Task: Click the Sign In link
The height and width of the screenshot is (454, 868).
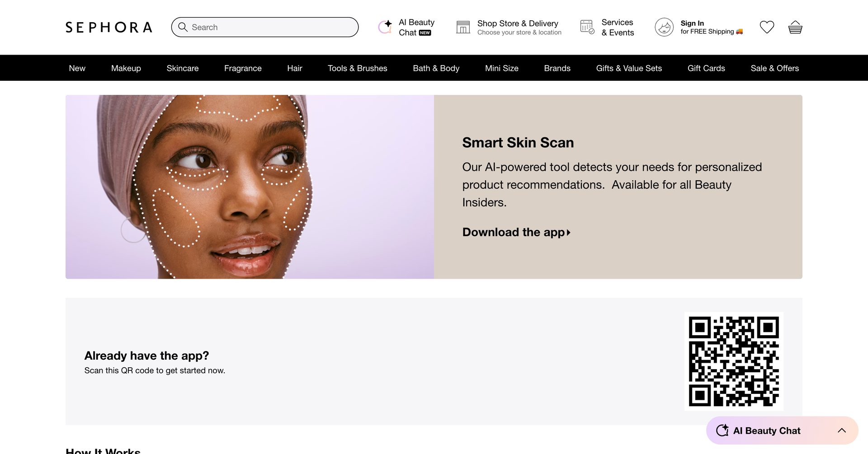Action: pyautogui.click(x=692, y=23)
